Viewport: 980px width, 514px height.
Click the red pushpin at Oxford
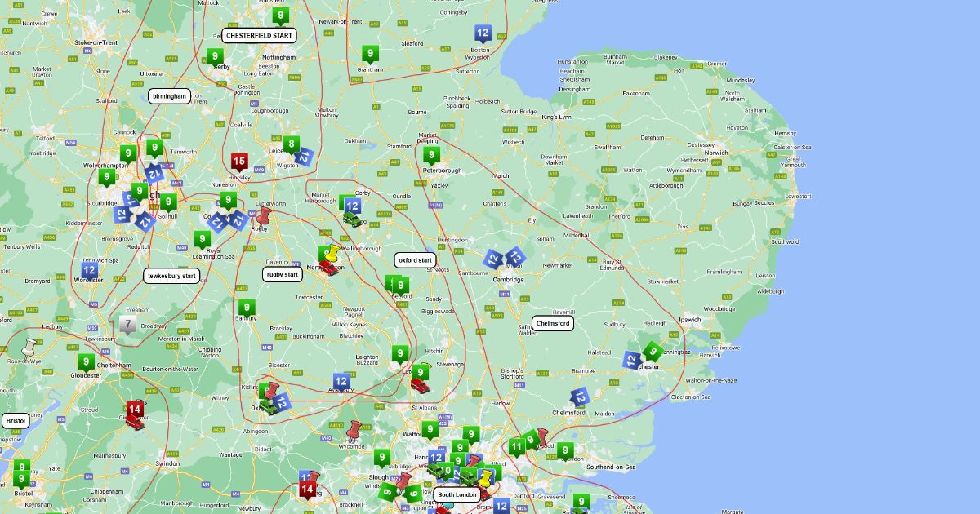[271, 391]
